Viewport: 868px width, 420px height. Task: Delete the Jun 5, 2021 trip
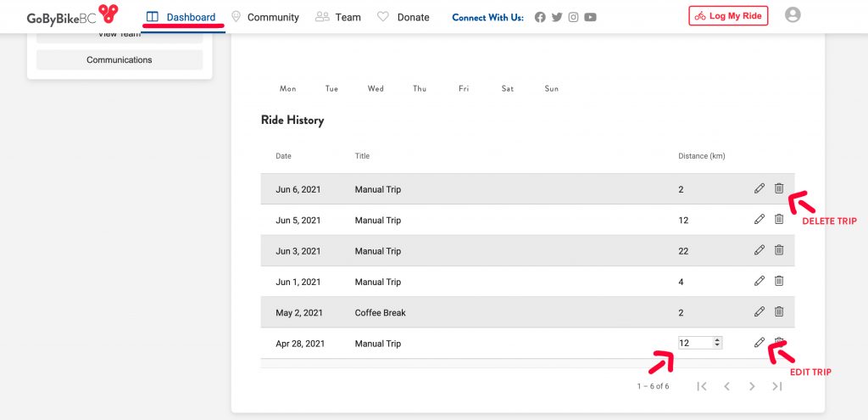pyautogui.click(x=779, y=220)
